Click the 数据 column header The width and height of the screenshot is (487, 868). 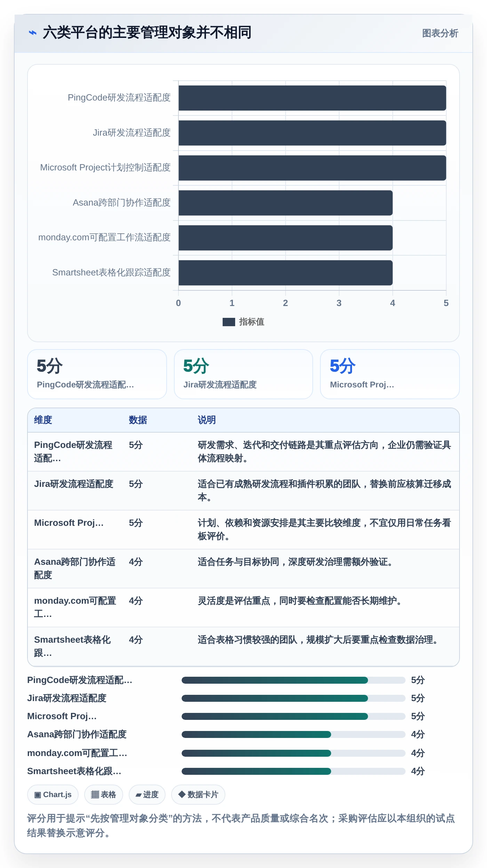point(138,420)
